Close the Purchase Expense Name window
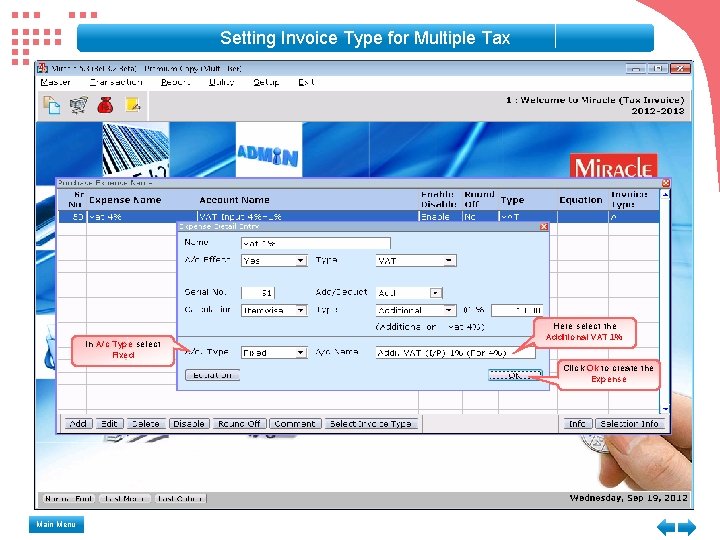The height and width of the screenshot is (540, 720). pos(666,183)
